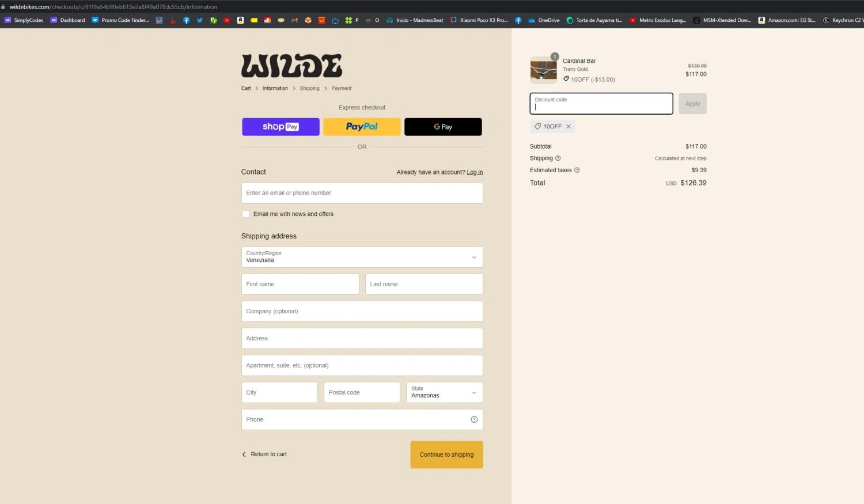Check out with PayPal
Viewport: 864px width, 504px height.
point(362,127)
